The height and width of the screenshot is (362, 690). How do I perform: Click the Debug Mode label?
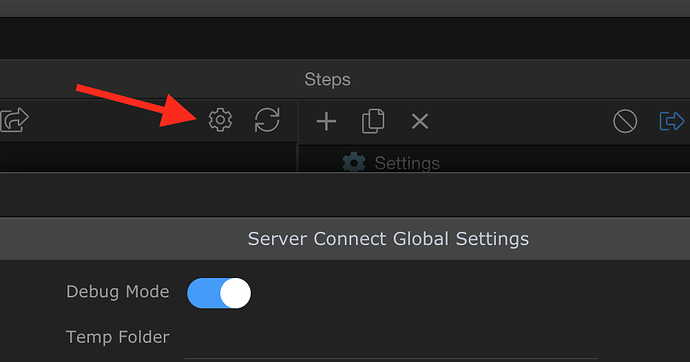coord(117,292)
